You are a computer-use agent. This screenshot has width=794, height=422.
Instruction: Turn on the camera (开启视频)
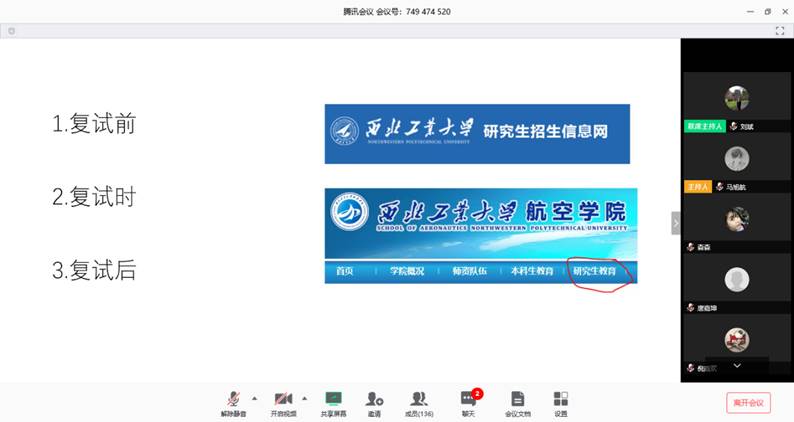pos(283,402)
